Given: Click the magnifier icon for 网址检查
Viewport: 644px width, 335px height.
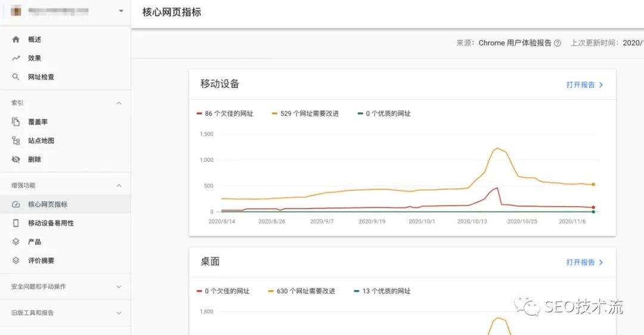Looking at the screenshot, I should [16, 77].
